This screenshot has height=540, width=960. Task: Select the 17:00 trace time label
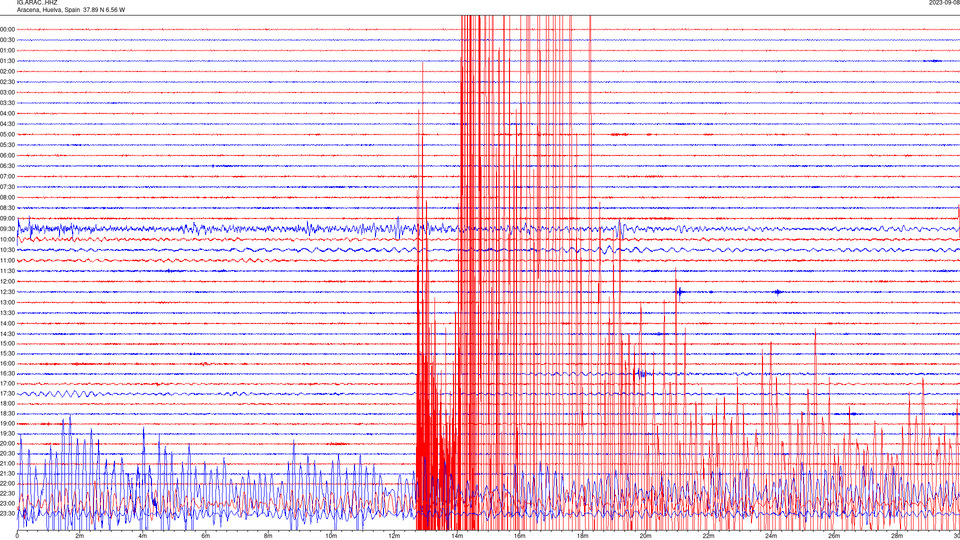pyautogui.click(x=7, y=384)
